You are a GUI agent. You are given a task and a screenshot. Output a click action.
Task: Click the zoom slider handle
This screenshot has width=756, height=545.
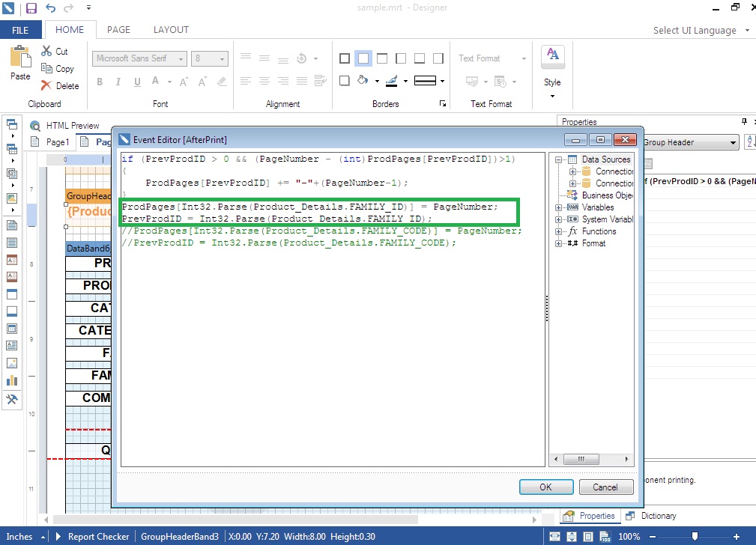(695, 536)
